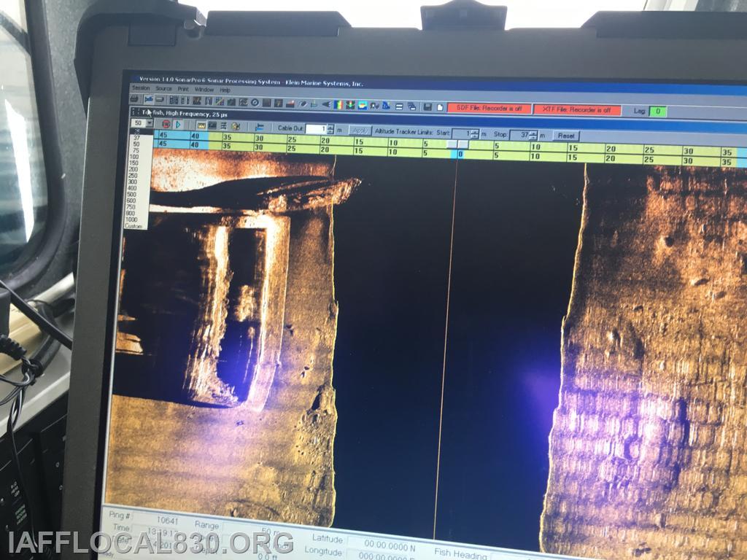
Task: Choose 200 in the range list
Action: pos(133,169)
